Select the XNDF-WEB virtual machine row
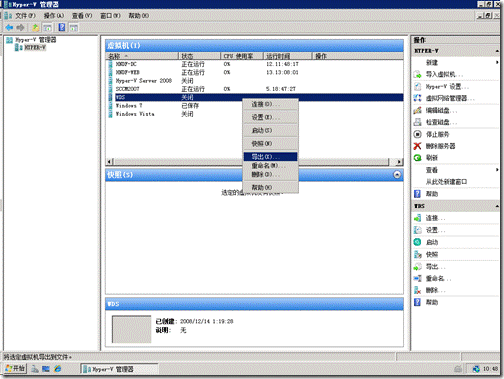The width and height of the screenshot is (504, 379). [255, 72]
